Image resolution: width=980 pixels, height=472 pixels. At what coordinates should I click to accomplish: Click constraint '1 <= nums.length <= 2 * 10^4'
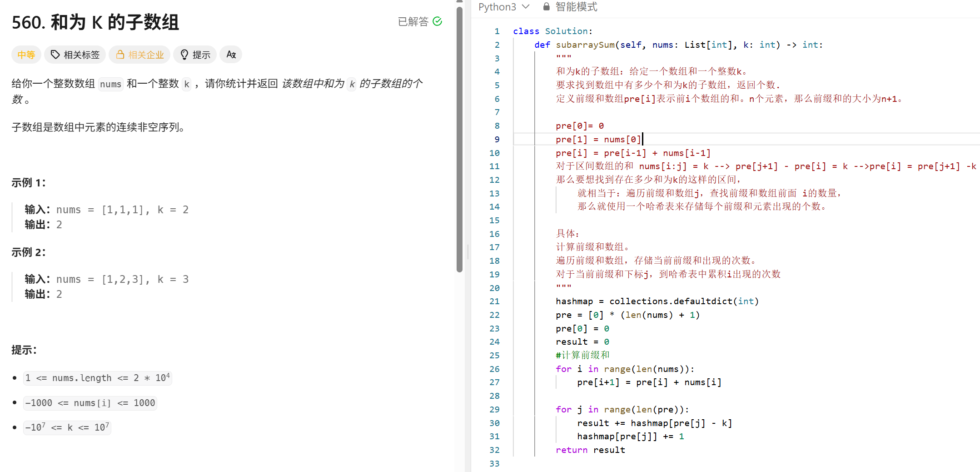pyautogui.click(x=98, y=378)
